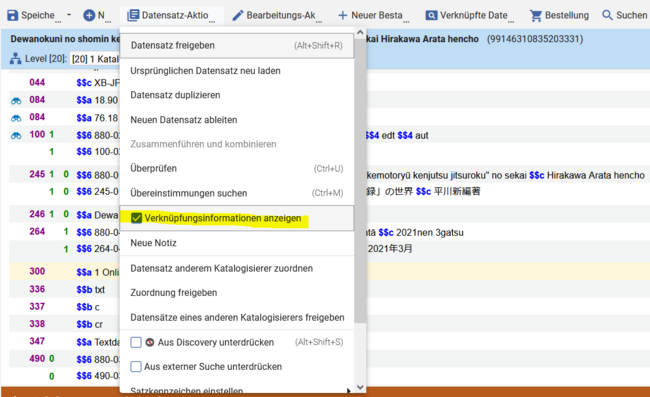Open the Datensatz-Aktionen menu

pyautogui.click(x=172, y=15)
